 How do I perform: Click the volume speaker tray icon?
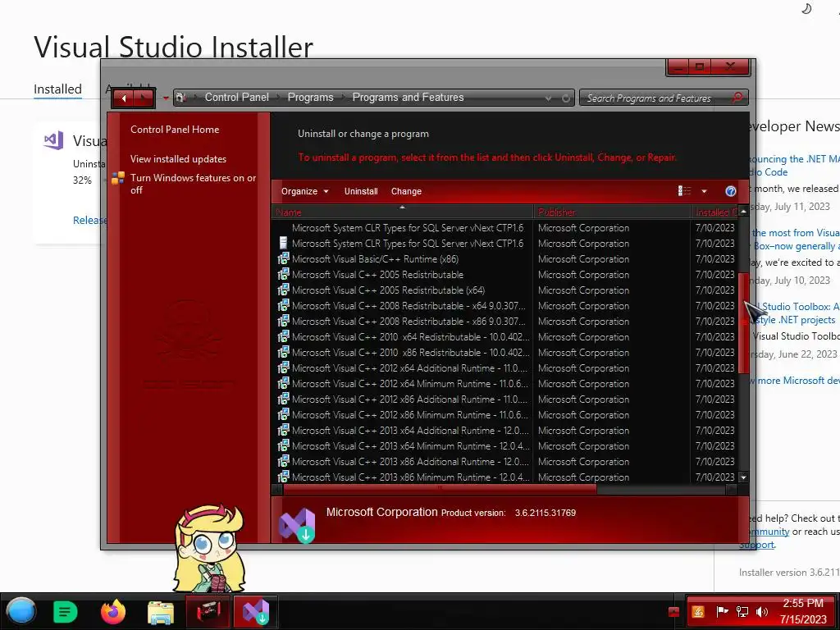point(762,612)
